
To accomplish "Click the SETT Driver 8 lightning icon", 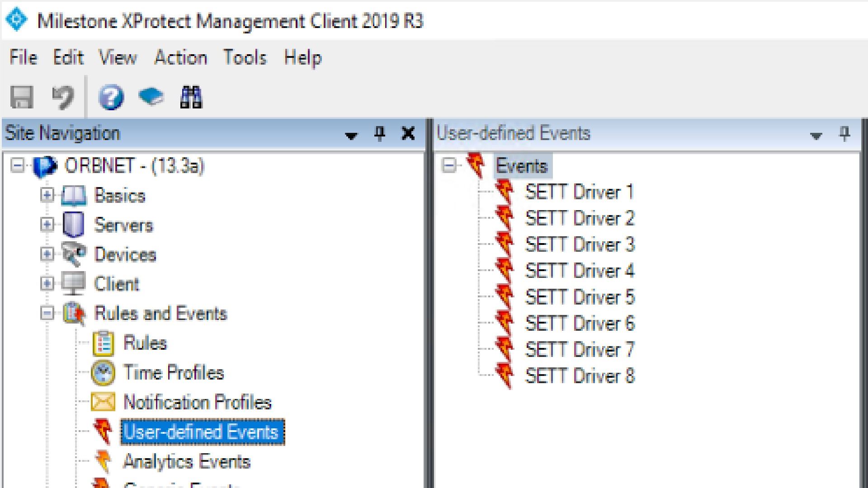I will coord(505,375).
